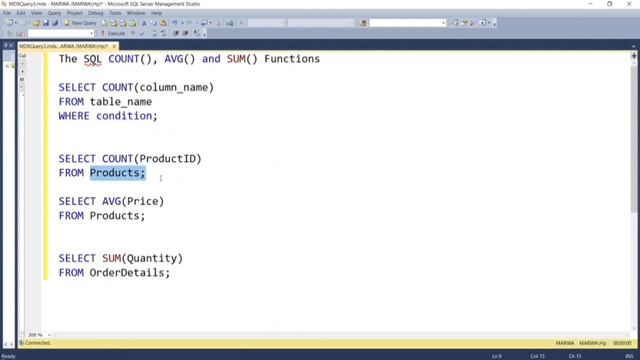Click the Open File folder icon
The height and width of the screenshot is (360, 640).
pyautogui.click(x=36, y=23)
